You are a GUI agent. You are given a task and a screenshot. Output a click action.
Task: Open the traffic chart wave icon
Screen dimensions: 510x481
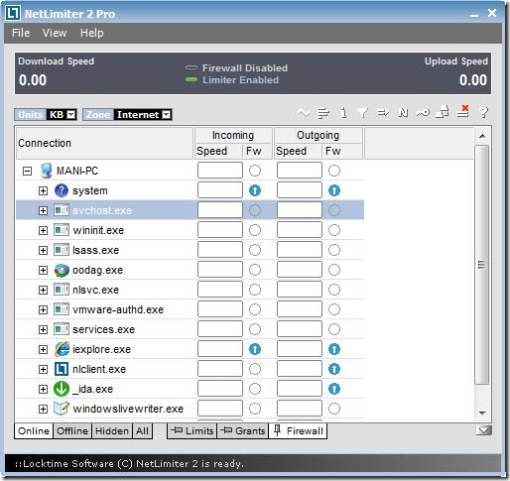pyautogui.click(x=303, y=113)
